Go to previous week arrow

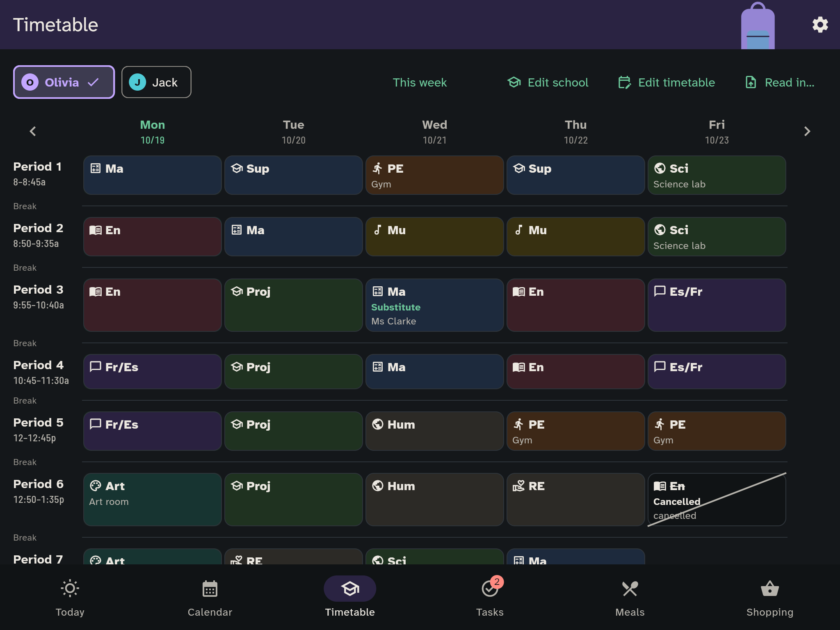click(33, 131)
